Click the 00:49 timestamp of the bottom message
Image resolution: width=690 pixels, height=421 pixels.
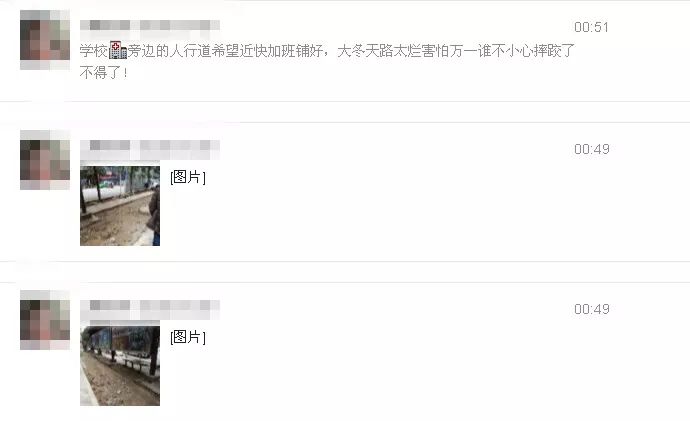coord(591,309)
